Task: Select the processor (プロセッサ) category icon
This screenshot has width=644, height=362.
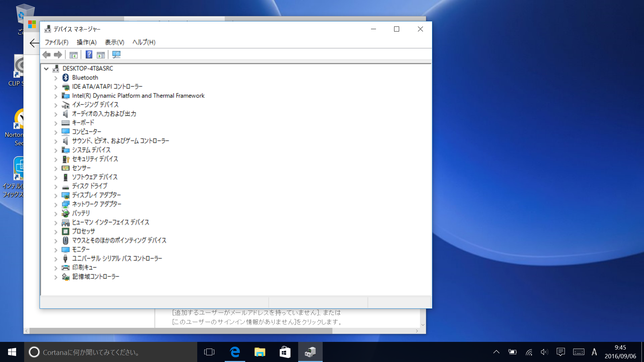Action: 66,231
